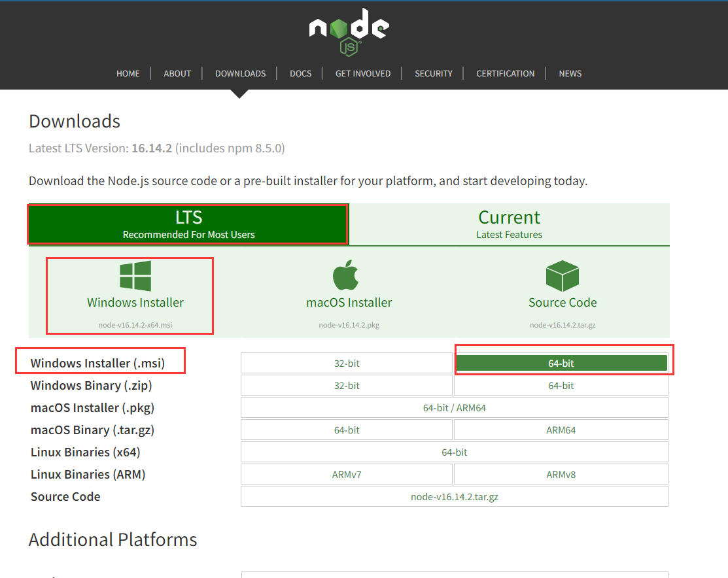Switch to the Current tab
The height and width of the screenshot is (578, 728).
[510, 224]
